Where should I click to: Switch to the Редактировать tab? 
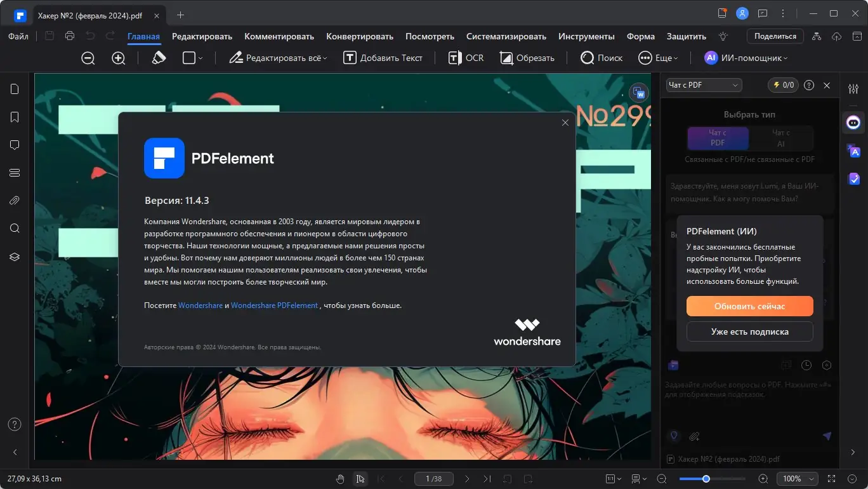[202, 36]
